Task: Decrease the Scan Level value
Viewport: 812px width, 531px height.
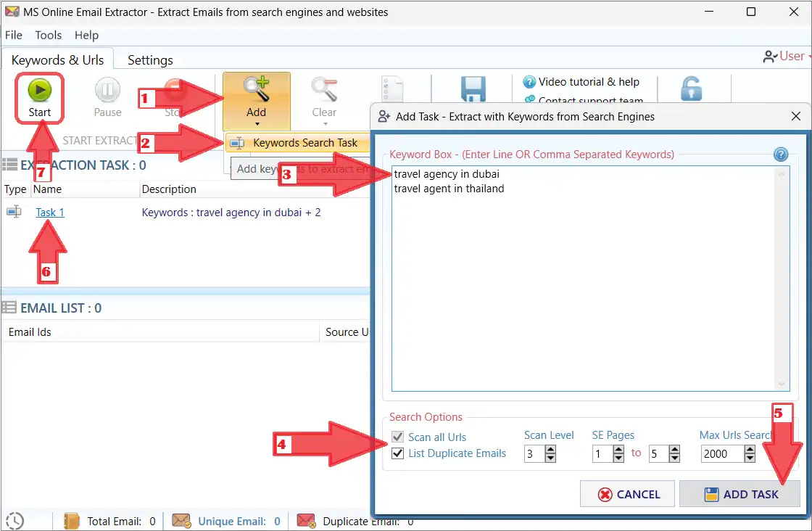Action: click(x=550, y=458)
